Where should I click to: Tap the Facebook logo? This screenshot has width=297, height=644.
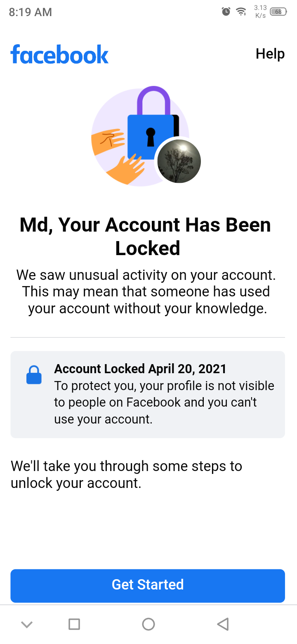(x=59, y=54)
